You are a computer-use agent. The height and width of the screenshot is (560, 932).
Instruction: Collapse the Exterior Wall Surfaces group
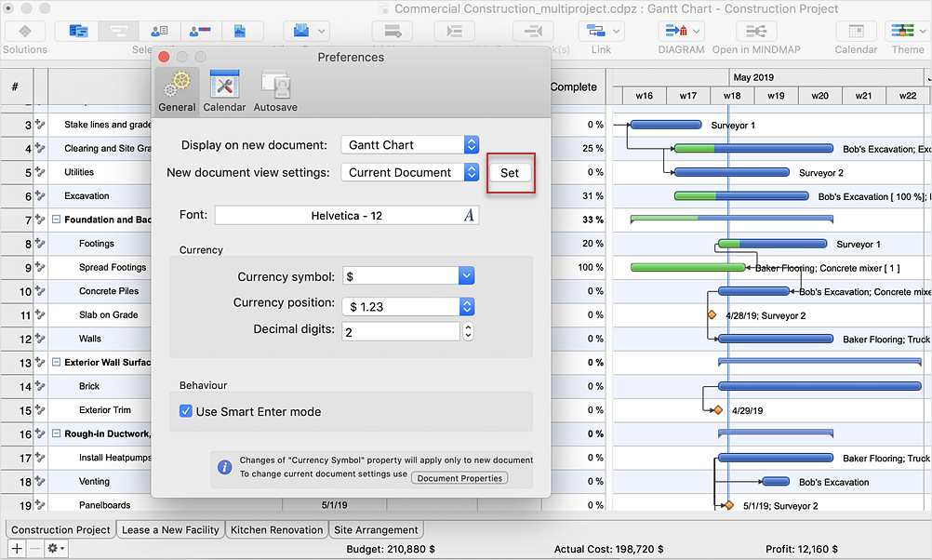click(56, 362)
